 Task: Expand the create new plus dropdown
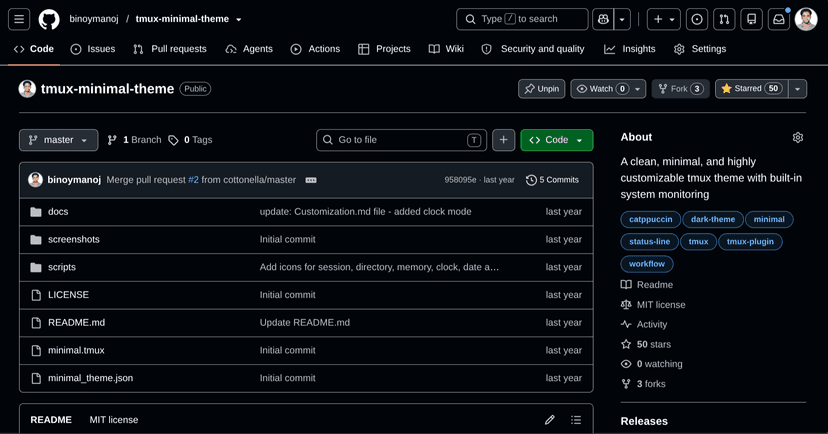[x=664, y=20]
